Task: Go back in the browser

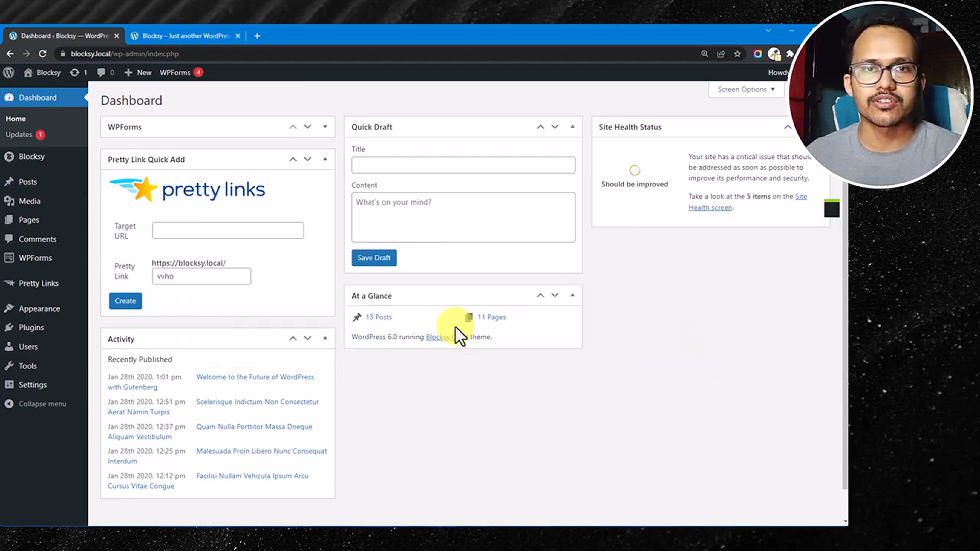Action: [10, 54]
